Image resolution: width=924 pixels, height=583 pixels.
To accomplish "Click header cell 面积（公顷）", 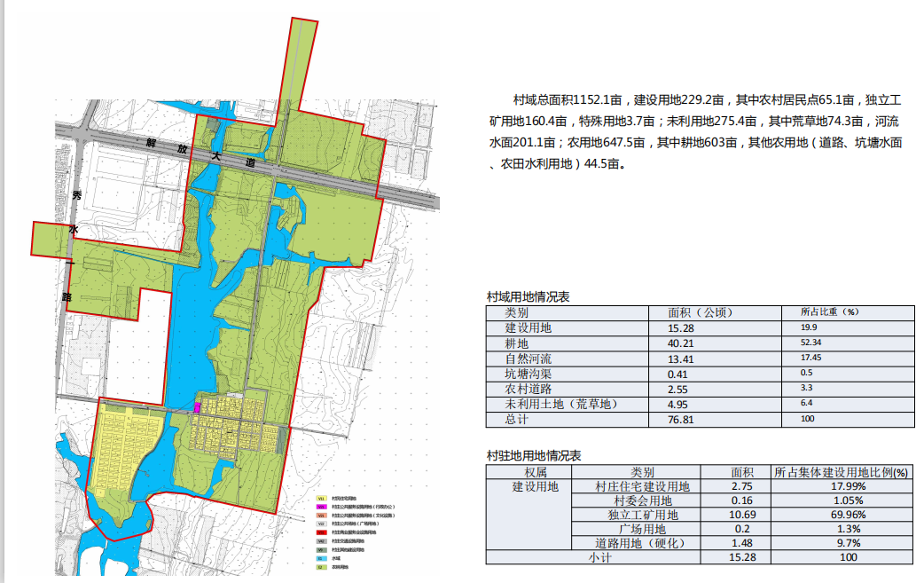I will click(701, 312).
